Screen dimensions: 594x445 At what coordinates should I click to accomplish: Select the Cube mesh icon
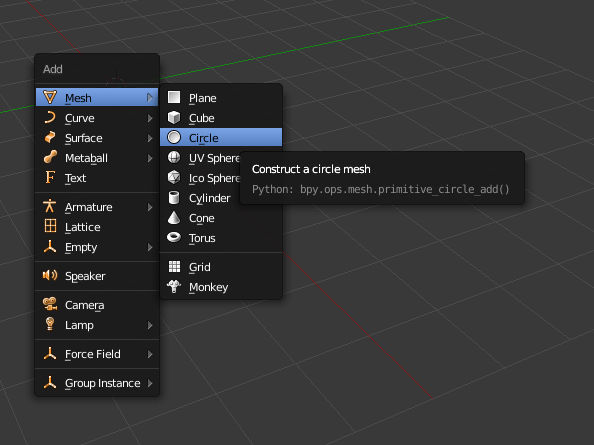pyautogui.click(x=174, y=117)
